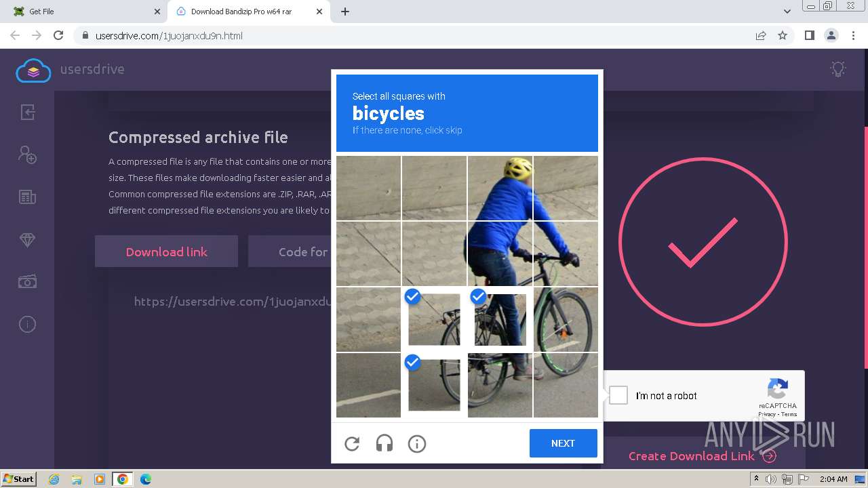Select top-left concrete wall tile
Image resolution: width=868 pixels, height=488 pixels.
point(368,188)
